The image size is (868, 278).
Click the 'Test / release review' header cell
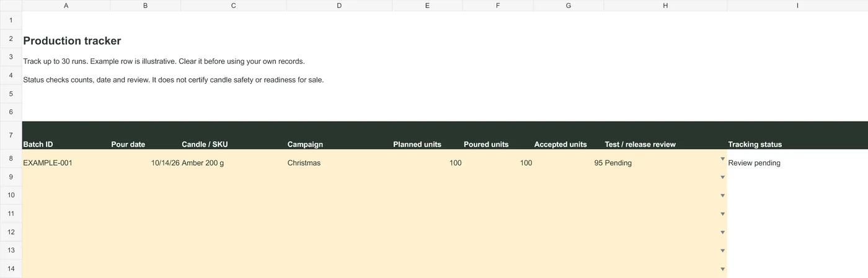tap(665, 135)
